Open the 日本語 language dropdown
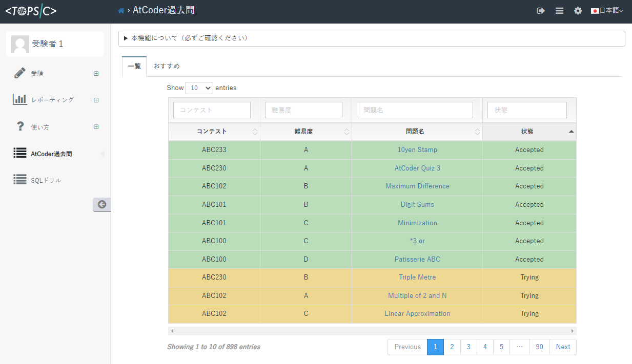Viewport: 632px width, 364px height. [607, 11]
